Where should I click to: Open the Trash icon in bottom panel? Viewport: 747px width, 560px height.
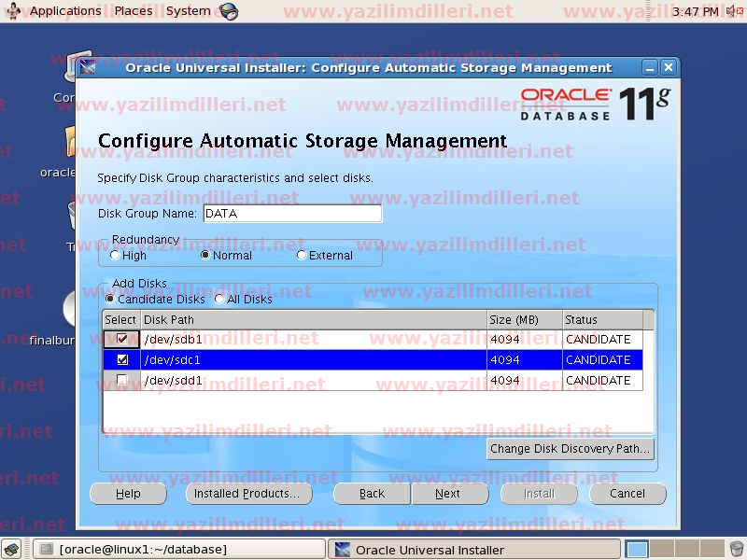(x=737, y=550)
